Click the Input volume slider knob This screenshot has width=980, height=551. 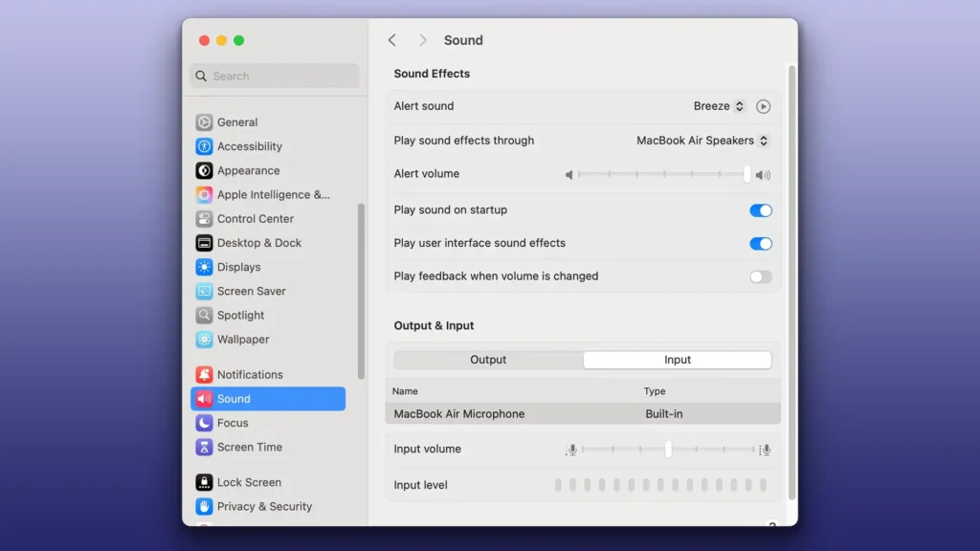668,450
